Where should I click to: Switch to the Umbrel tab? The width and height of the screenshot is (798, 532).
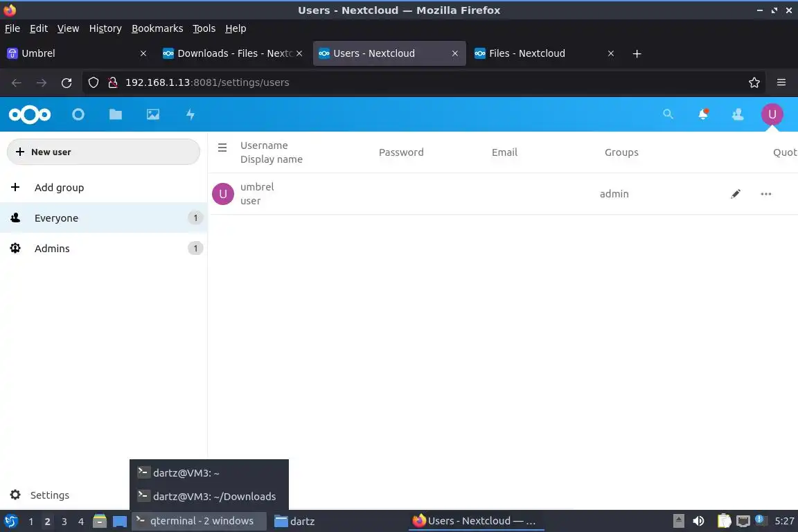(78, 53)
